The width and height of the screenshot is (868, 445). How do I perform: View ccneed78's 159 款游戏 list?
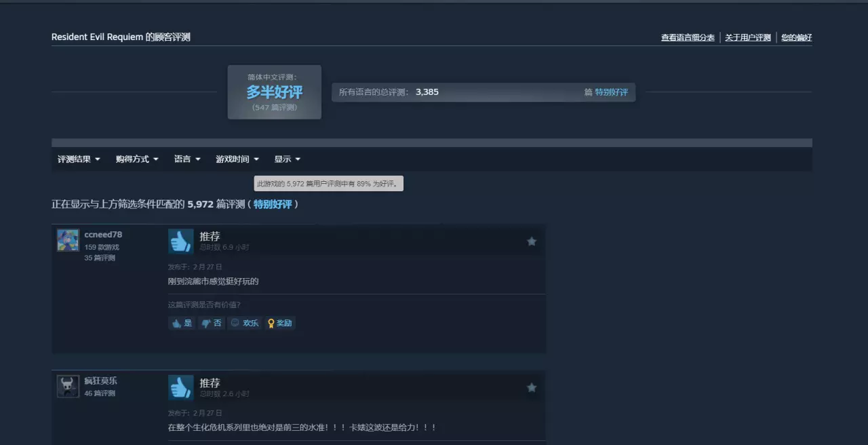coord(102,248)
